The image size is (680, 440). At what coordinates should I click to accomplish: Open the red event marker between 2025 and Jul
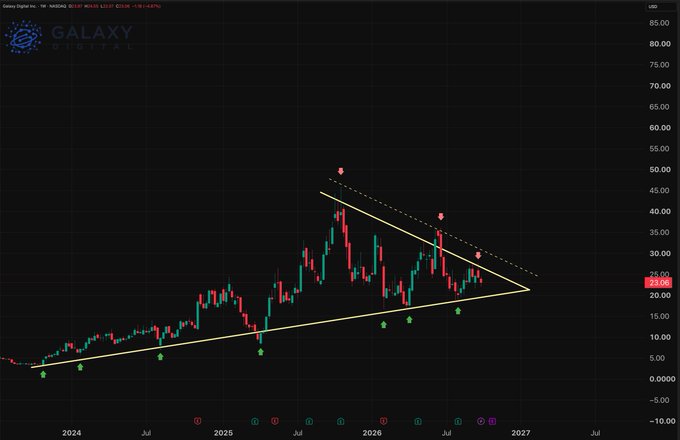tap(275, 420)
